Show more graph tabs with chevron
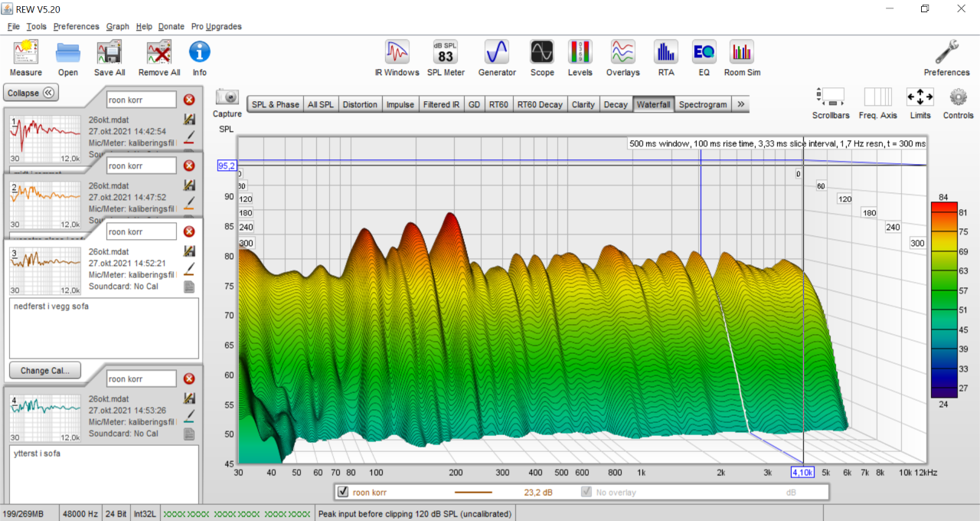 coord(741,105)
